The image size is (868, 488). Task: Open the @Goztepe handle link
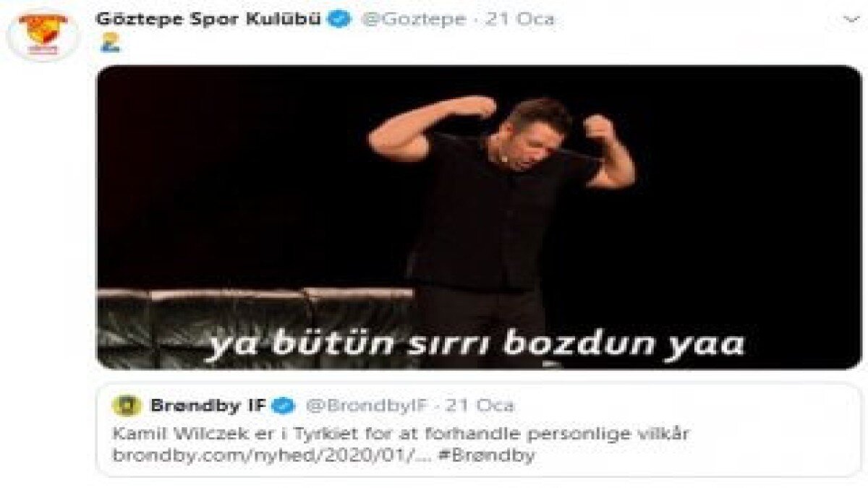(413, 20)
